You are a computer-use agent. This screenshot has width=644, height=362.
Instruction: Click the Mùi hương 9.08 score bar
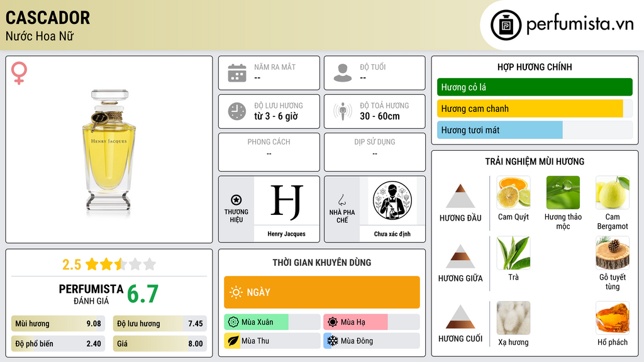pyautogui.click(x=58, y=324)
